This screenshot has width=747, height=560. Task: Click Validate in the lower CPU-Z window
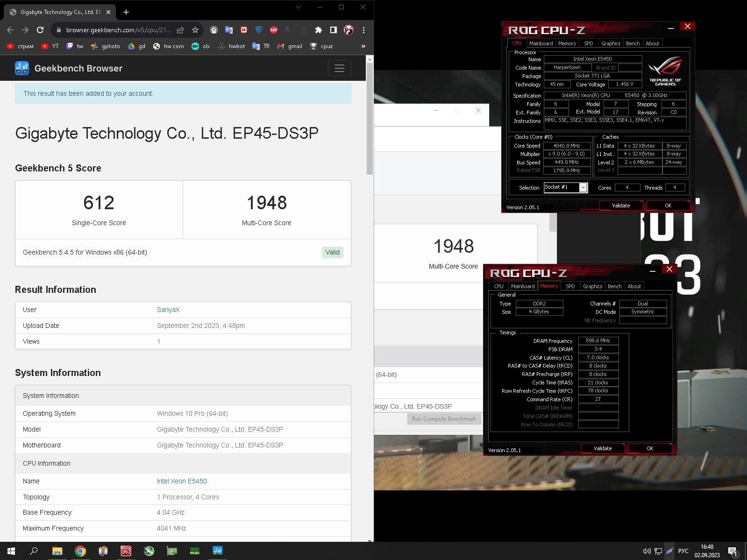(603, 448)
